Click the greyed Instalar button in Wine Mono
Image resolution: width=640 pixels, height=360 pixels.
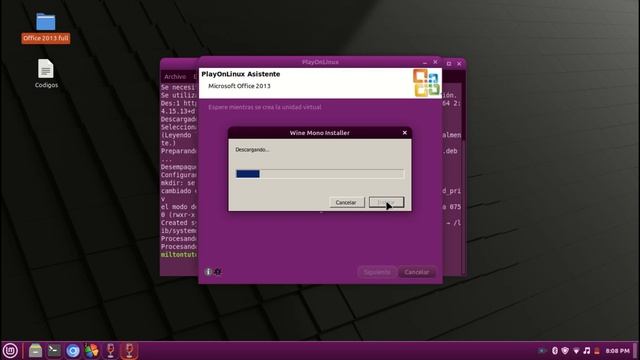(386, 202)
